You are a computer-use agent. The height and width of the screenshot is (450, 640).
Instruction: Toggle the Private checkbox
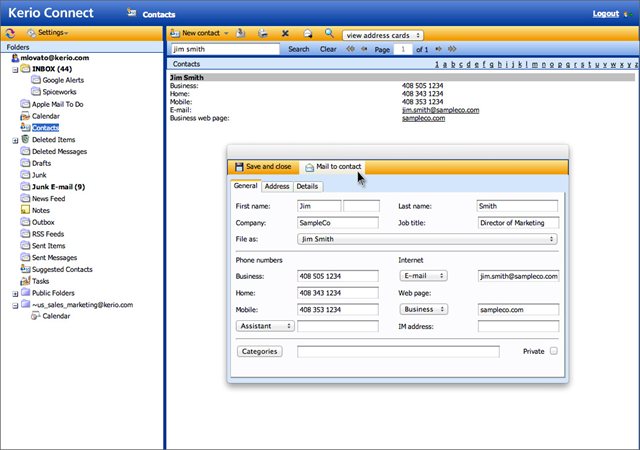(553, 351)
